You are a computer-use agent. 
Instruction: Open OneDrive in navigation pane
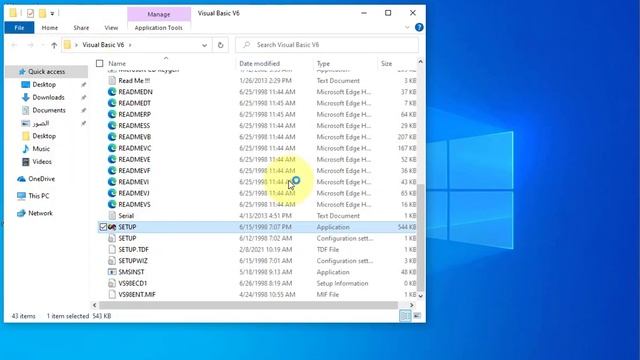pos(41,179)
